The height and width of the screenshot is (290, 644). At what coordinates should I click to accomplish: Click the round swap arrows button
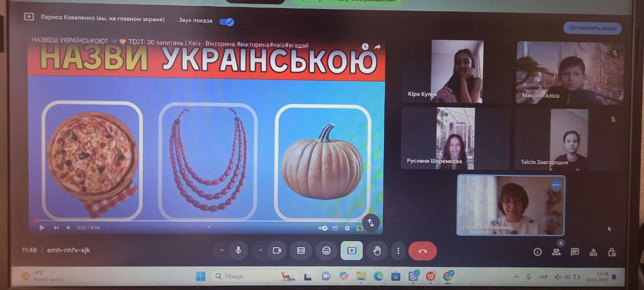371,223
